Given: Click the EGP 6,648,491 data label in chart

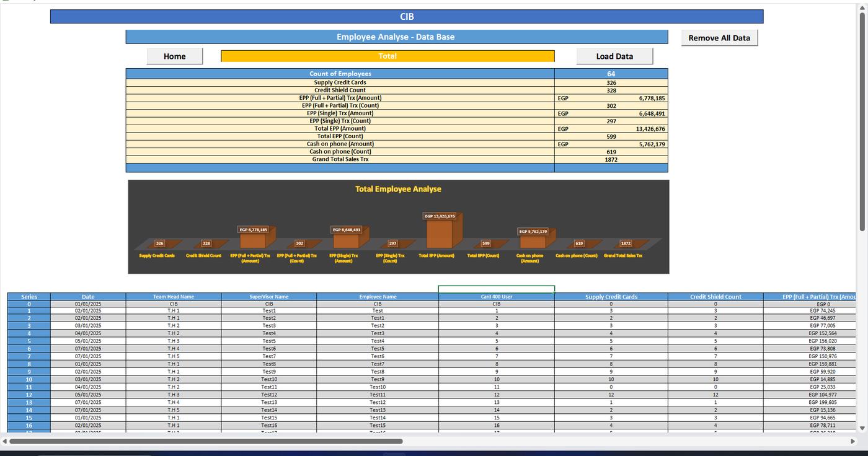Looking at the screenshot, I should click(x=347, y=230).
